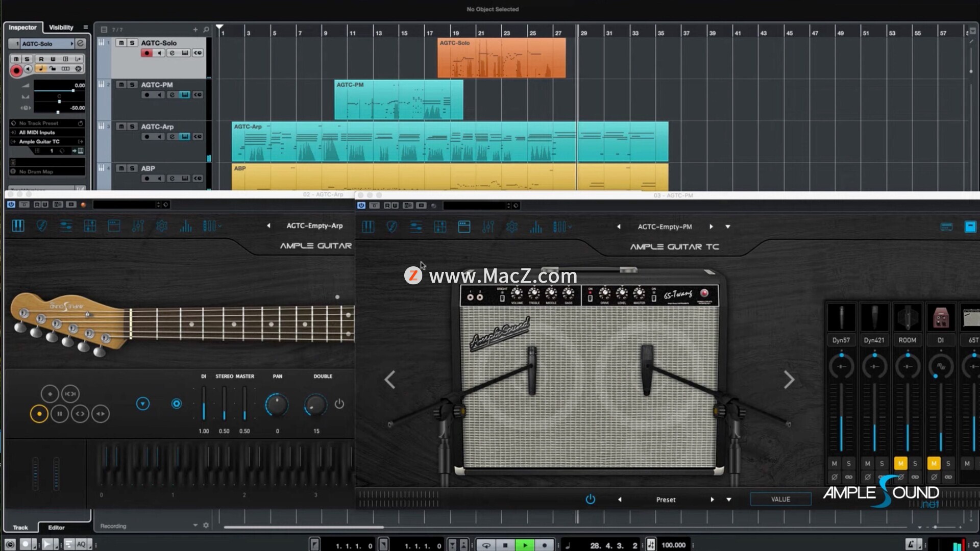Screen dimensions: 980x551
Task: Toggle monitor on the AGTC-Arp track
Action: click(159, 137)
